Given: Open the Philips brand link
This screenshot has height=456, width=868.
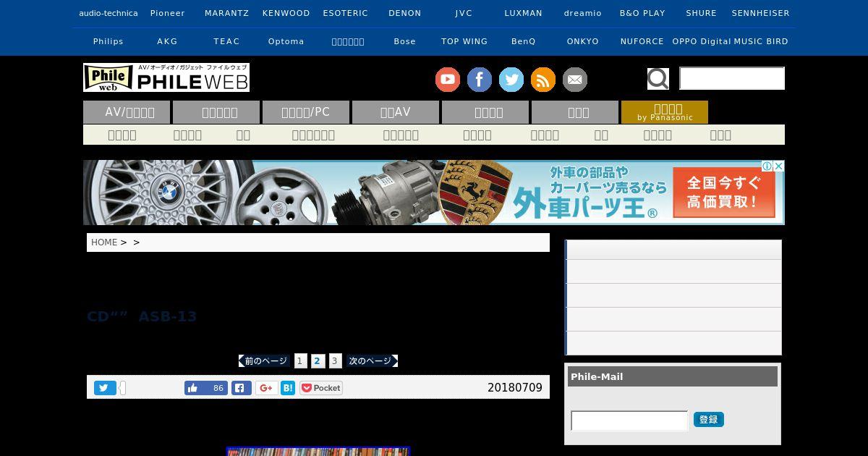Looking at the screenshot, I should tap(109, 41).
